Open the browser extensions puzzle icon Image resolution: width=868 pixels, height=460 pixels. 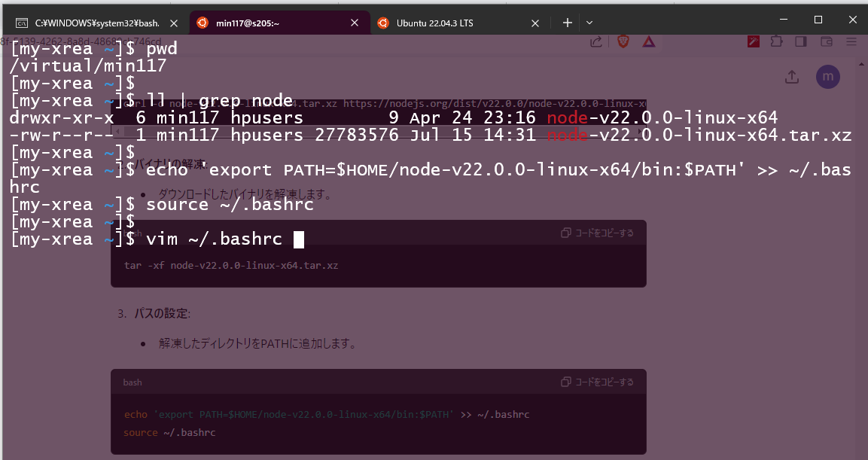tap(777, 43)
